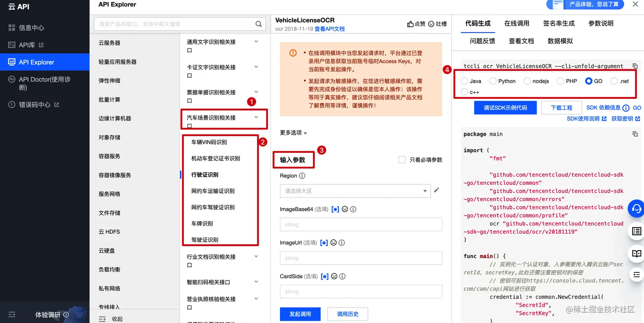
Task: Focus the ImageUrl string field
Action: pos(361,258)
